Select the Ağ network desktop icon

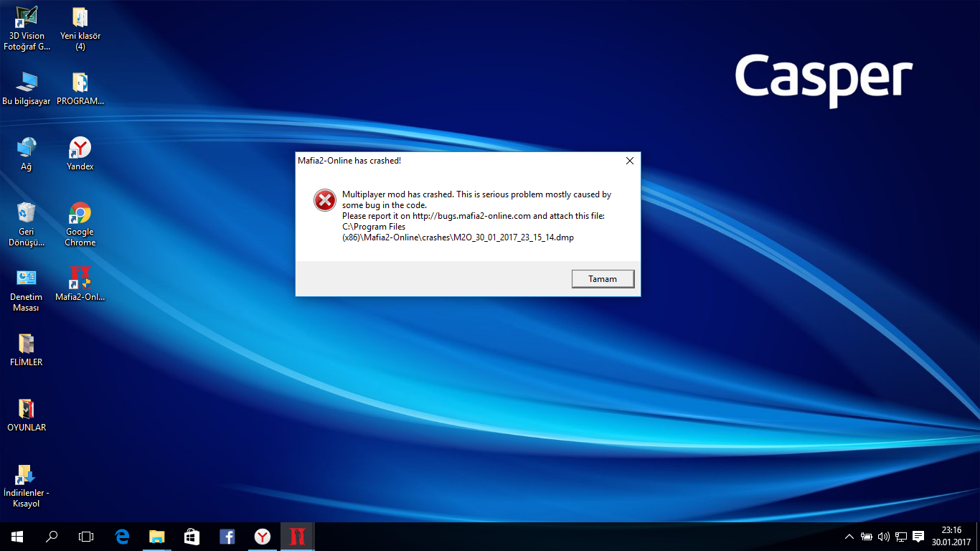(27, 154)
